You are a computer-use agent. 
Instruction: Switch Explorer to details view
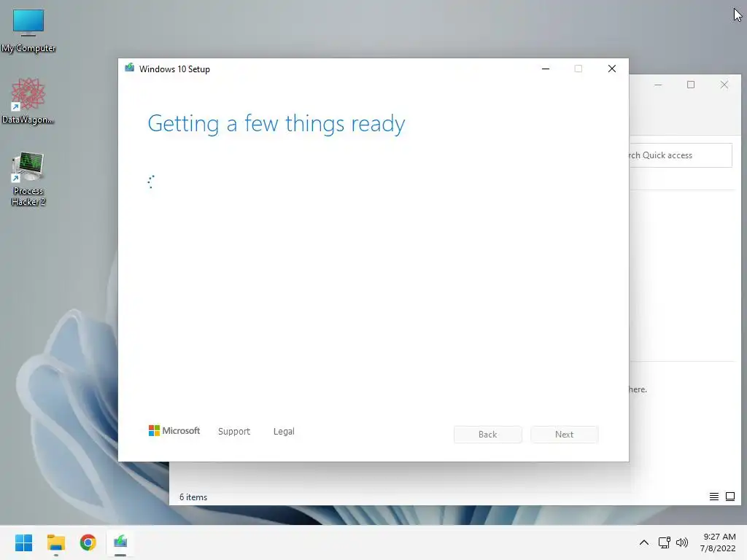tap(713, 497)
